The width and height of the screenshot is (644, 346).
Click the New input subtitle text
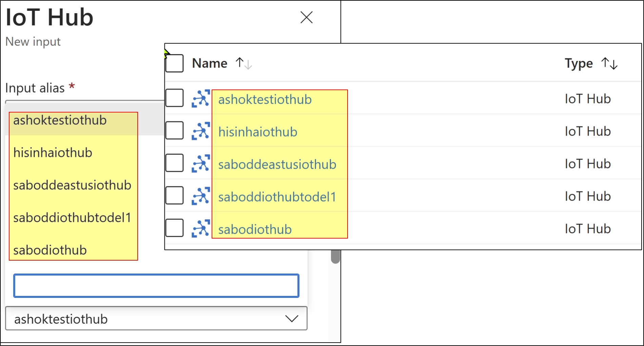pos(33,42)
